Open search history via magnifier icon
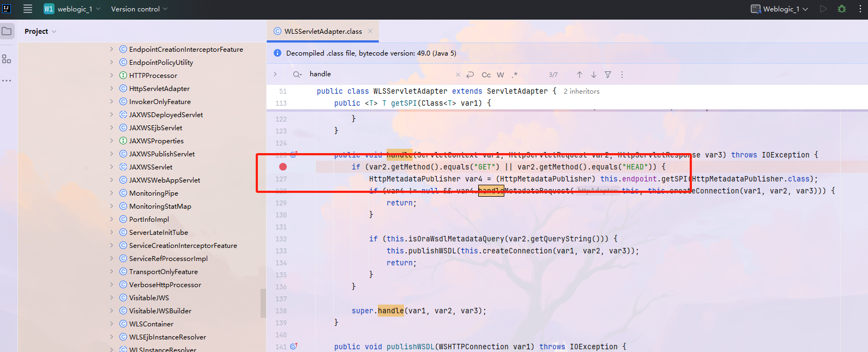Screen dimensions: 868x352 297,74
